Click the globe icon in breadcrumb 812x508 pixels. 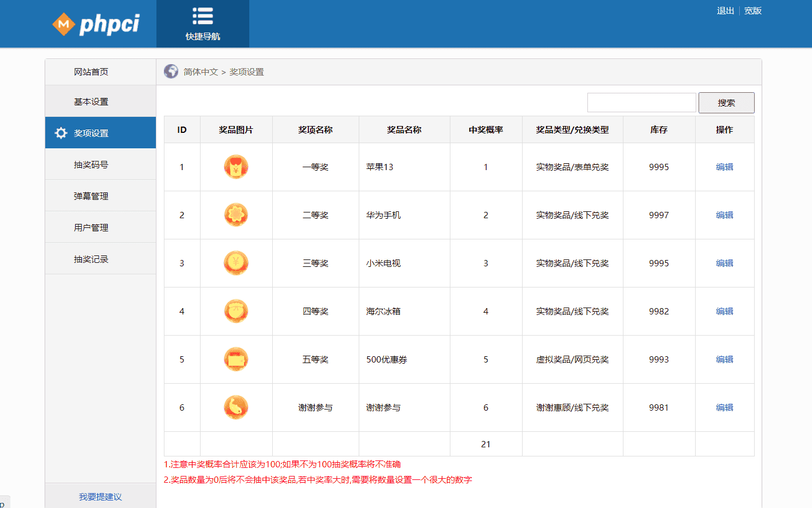click(x=171, y=72)
